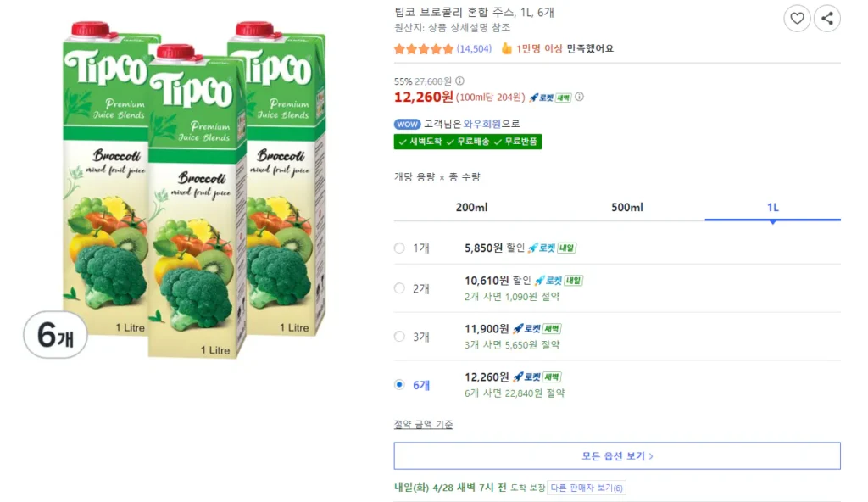Click the heart wishlist icon
This screenshot has height=502, width=868.
click(797, 18)
